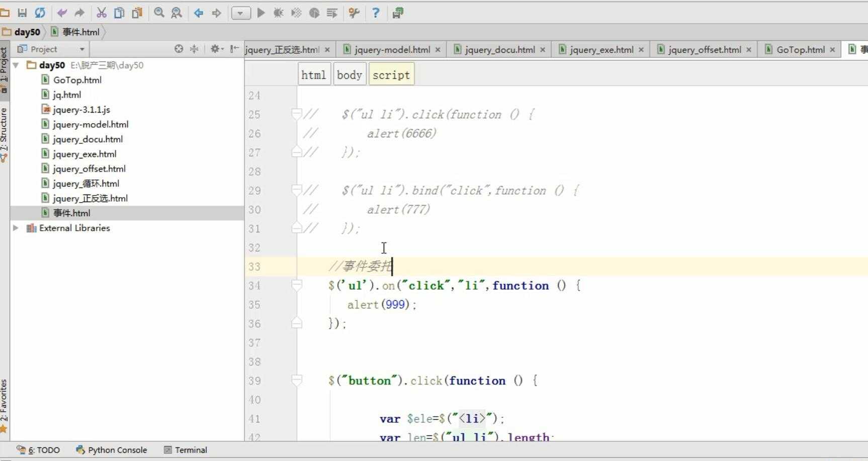Click the Run play icon
This screenshot has height=461, width=868.
point(261,13)
